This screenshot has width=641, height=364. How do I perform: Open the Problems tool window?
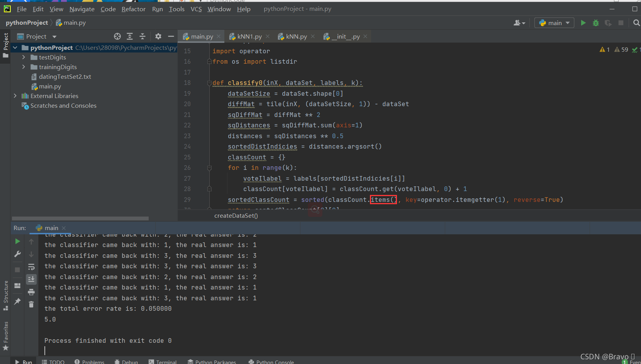pos(89,362)
